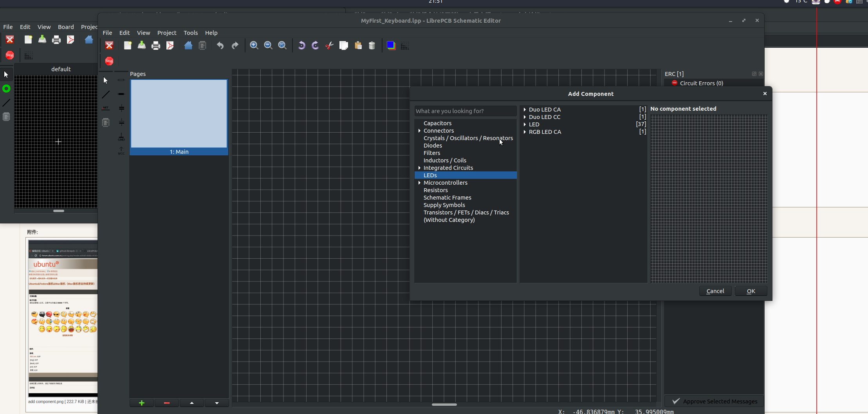Open Board menu in background Board Editor
This screenshot has width=868, height=414.
tap(66, 27)
